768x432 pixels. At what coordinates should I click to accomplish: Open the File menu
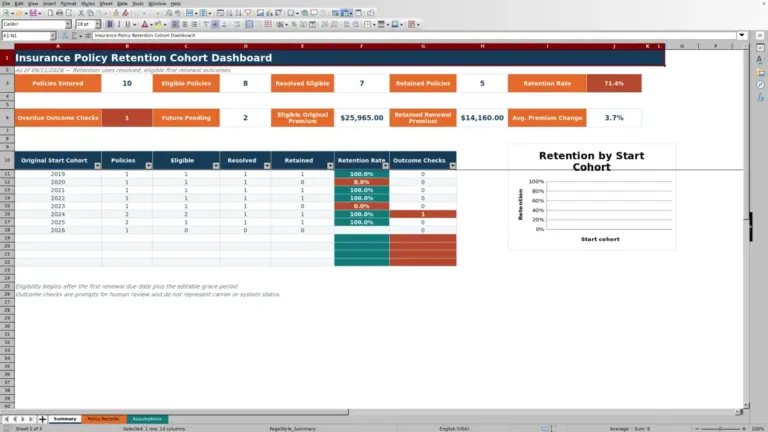[6, 3]
